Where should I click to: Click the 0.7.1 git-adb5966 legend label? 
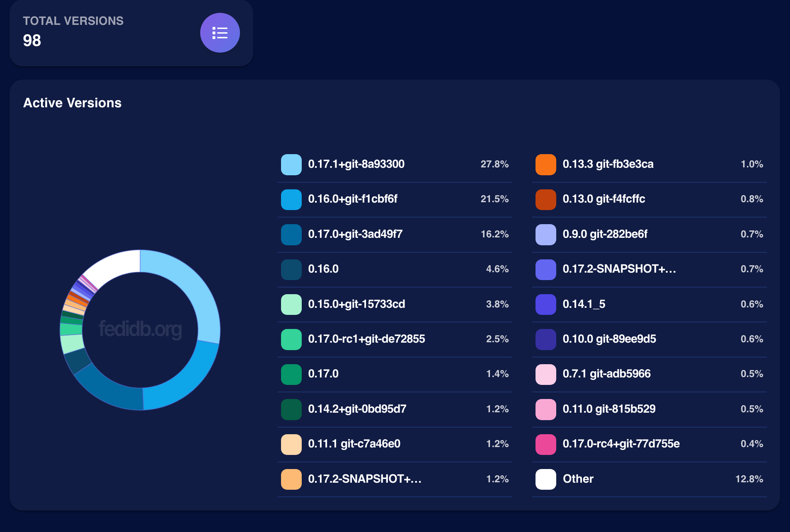click(606, 374)
